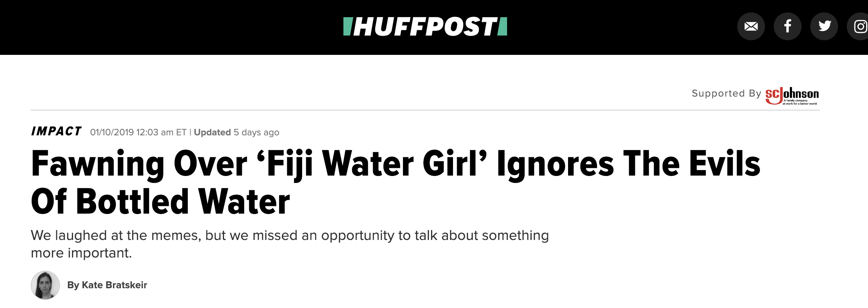Image resolution: width=868 pixels, height=308 pixels.
Task: Open the Instagram icon in header
Action: click(x=859, y=26)
